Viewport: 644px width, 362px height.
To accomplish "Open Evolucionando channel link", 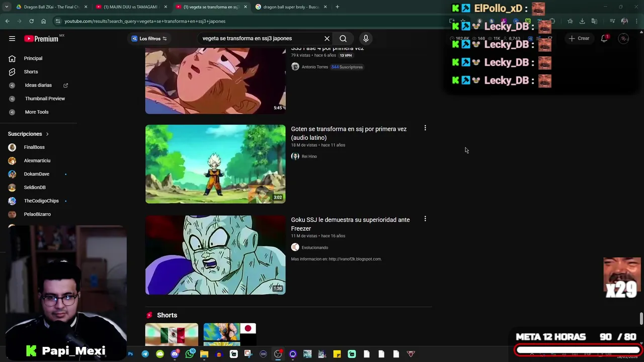I will 314,247.
